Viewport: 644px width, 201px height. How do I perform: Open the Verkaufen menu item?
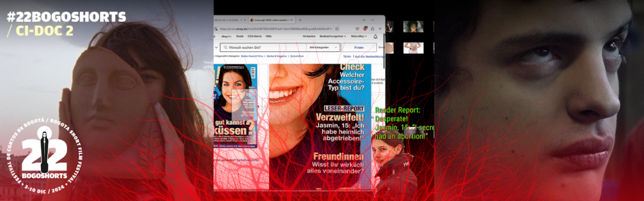pyautogui.click(x=309, y=36)
